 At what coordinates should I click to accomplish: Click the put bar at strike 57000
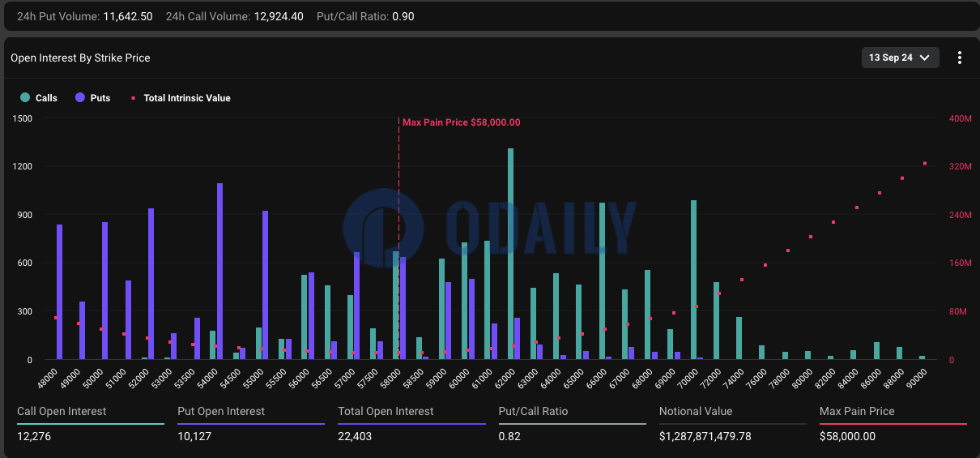[x=356, y=306]
